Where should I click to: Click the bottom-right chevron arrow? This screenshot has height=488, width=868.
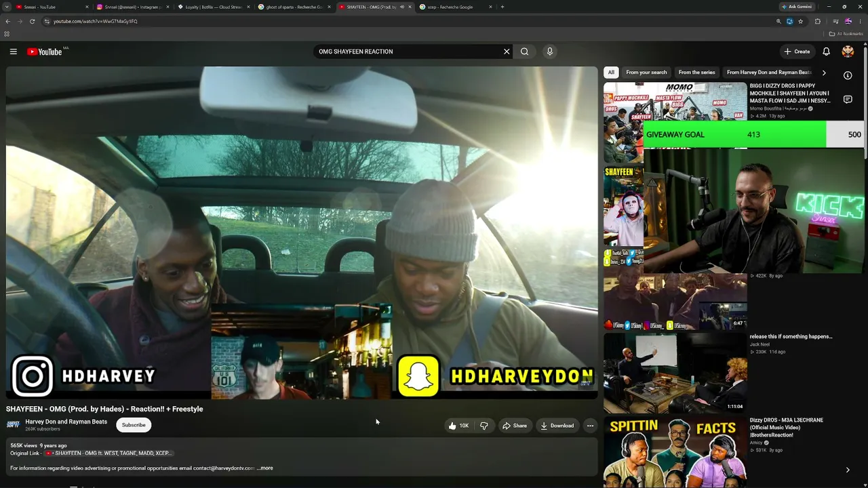pyautogui.click(x=848, y=470)
